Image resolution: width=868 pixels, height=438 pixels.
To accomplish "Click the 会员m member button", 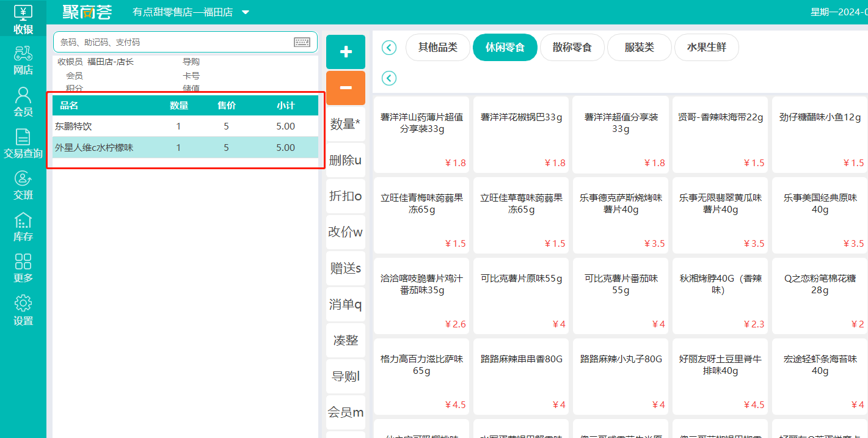I will pos(346,412).
